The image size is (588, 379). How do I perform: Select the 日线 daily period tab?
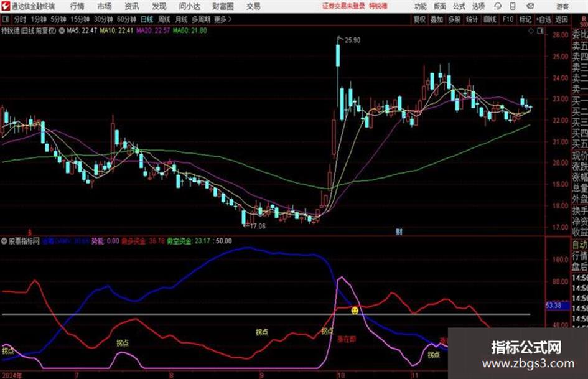pyautogui.click(x=147, y=19)
